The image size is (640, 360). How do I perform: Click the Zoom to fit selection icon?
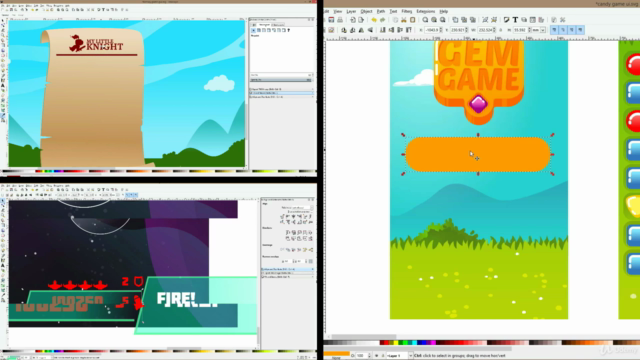click(x=425, y=20)
